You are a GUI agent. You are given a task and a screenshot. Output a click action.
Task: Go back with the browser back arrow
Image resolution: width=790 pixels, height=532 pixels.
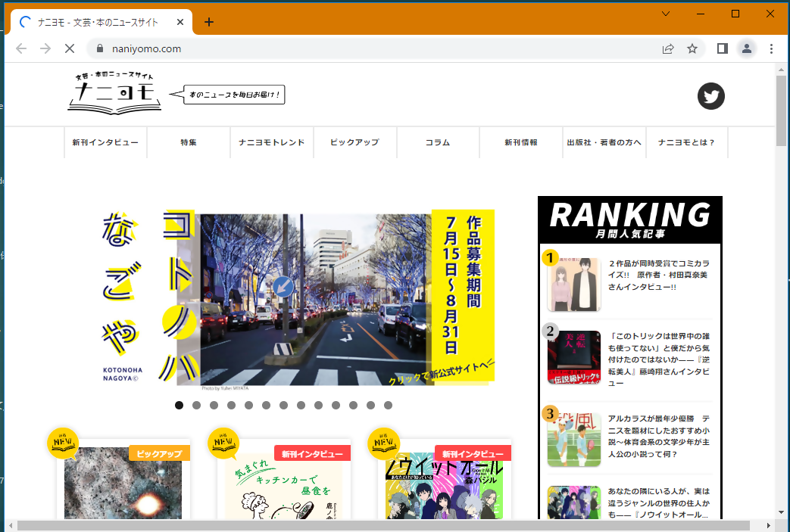pyautogui.click(x=21, y=48)
